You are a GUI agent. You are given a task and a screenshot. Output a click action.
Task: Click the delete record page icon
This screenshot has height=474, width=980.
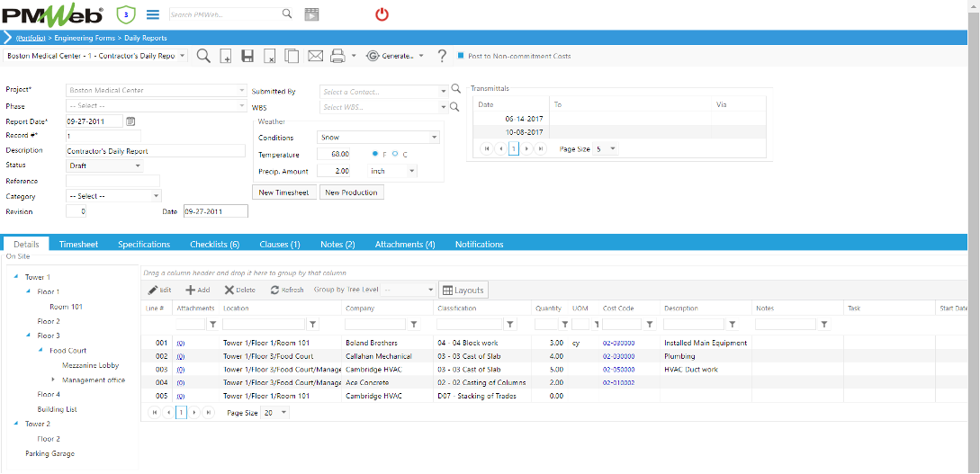[x=269, y=56]
